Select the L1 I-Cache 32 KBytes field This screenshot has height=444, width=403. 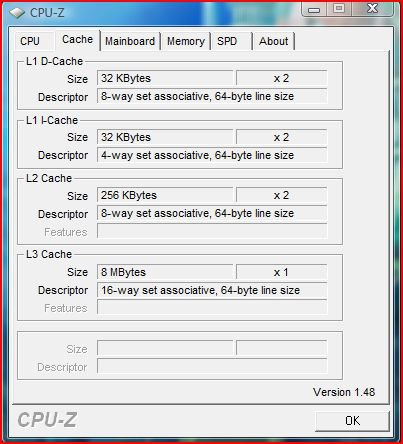(165, 137)
